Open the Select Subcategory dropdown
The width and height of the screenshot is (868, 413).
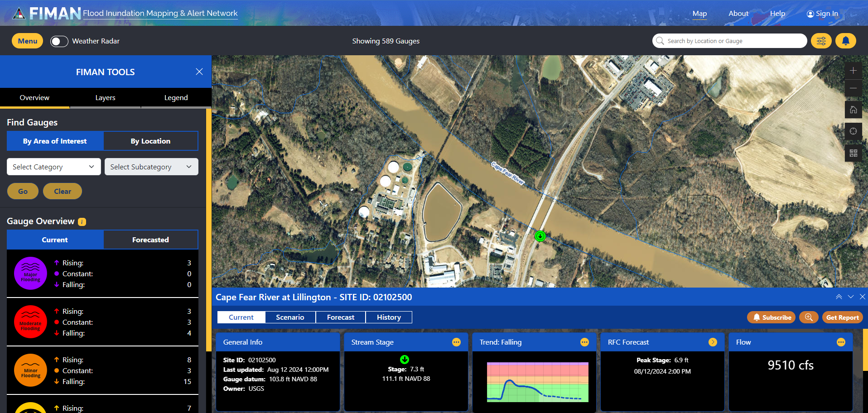click(x=151, y=167)
